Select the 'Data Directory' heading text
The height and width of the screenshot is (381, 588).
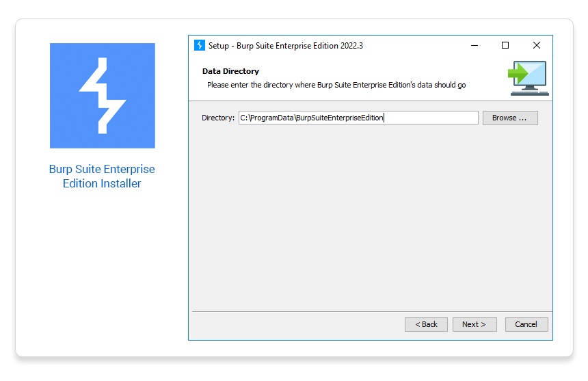(x=230, y=71)
